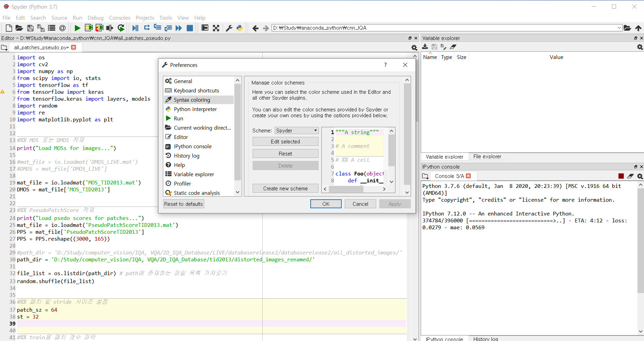644x341 pixels.
Task: Remove all variables with the eraser icon
Action: click(x=453, y=47)
